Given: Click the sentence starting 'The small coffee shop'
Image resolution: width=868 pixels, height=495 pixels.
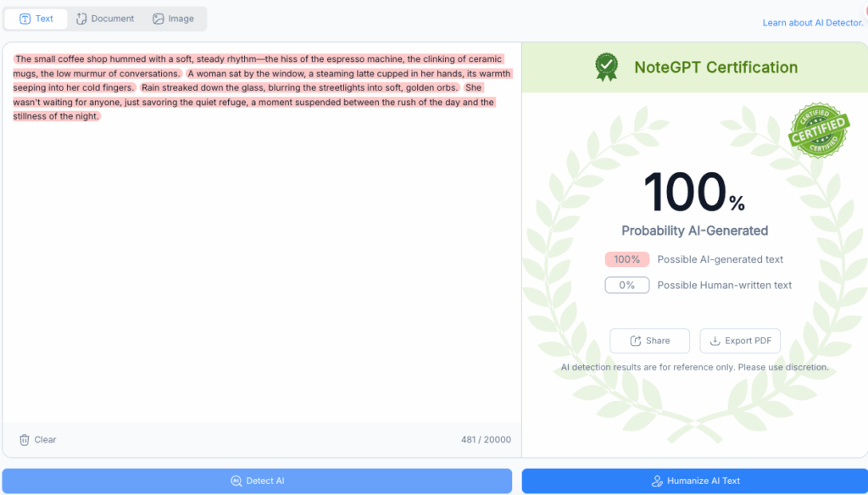Looking at the screenshot, I should click(258, 66).
